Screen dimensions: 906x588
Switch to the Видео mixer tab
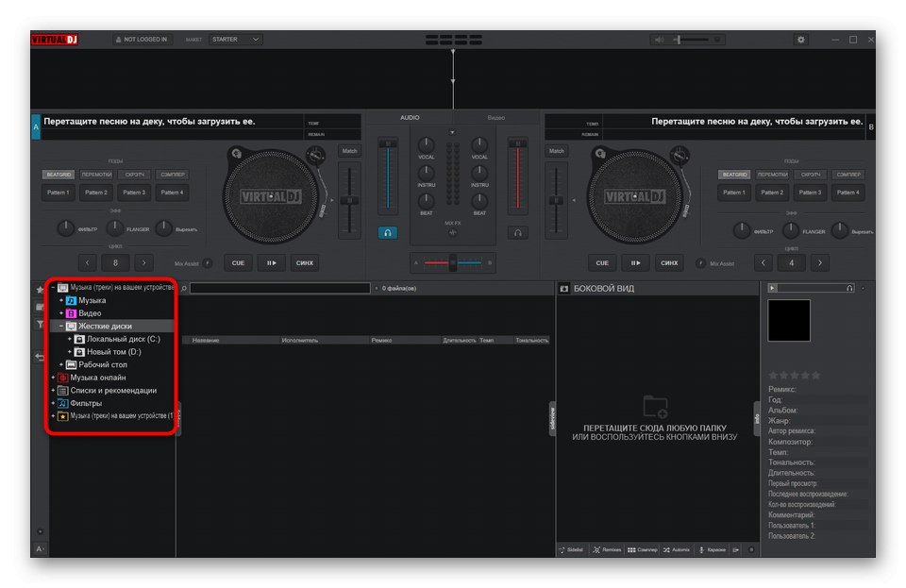coord(495,117)
